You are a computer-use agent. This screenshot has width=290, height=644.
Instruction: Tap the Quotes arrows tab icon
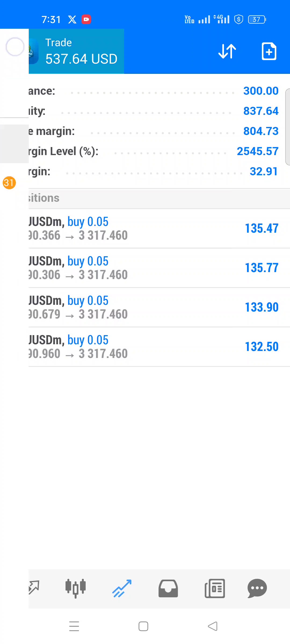(x=34, y=588)
